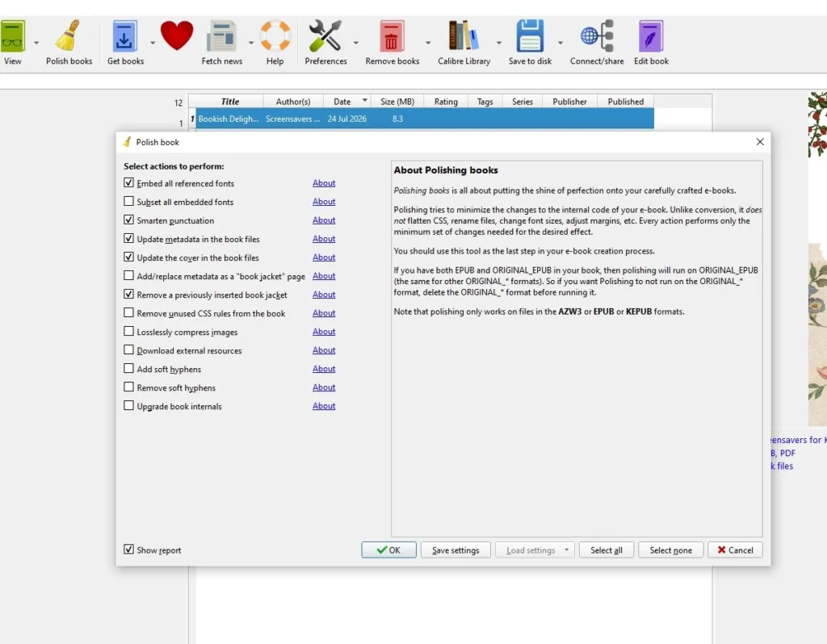
Task: Expand the Get books dropdown arrow
Action: click(153, 43)
